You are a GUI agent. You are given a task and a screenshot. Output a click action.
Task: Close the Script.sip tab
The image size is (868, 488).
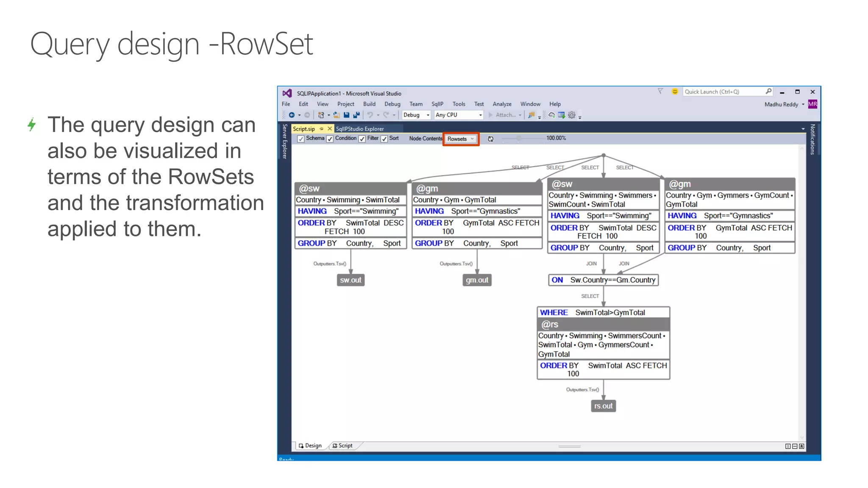(x=330, y=129)
